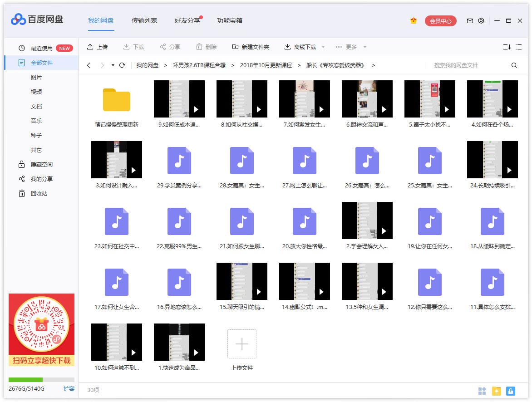The image size is (532, 402).
Task: Open video thumbnail 10.如何追触不到
Action: pos(116,342)
